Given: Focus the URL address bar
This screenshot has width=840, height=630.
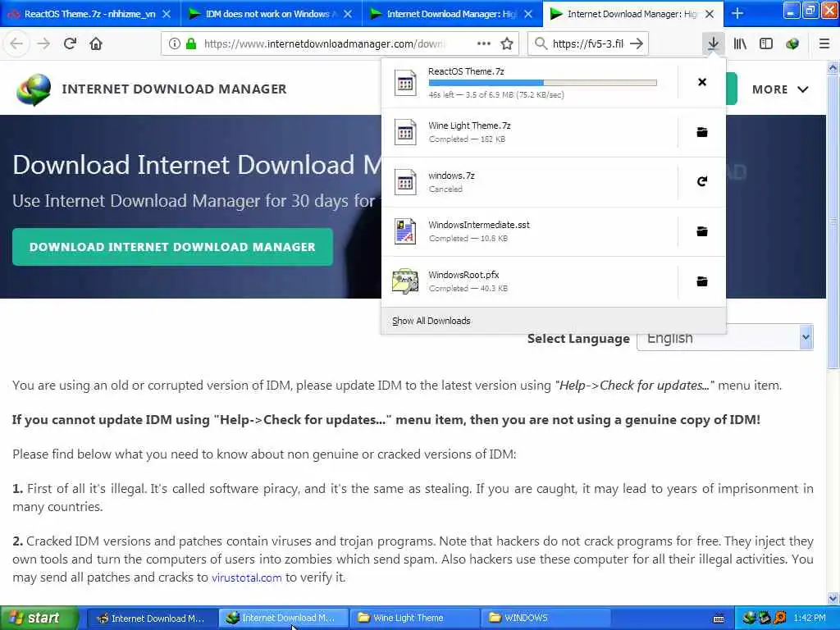Looking at the screenshot, I should click(x=340, y=44).
